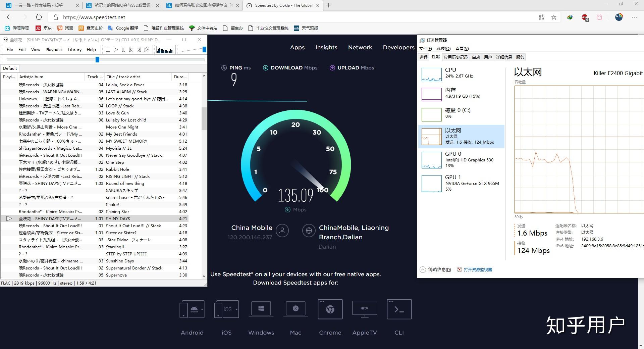
Task: Add this page to favorites with star icon
Action: click(554, 17)
